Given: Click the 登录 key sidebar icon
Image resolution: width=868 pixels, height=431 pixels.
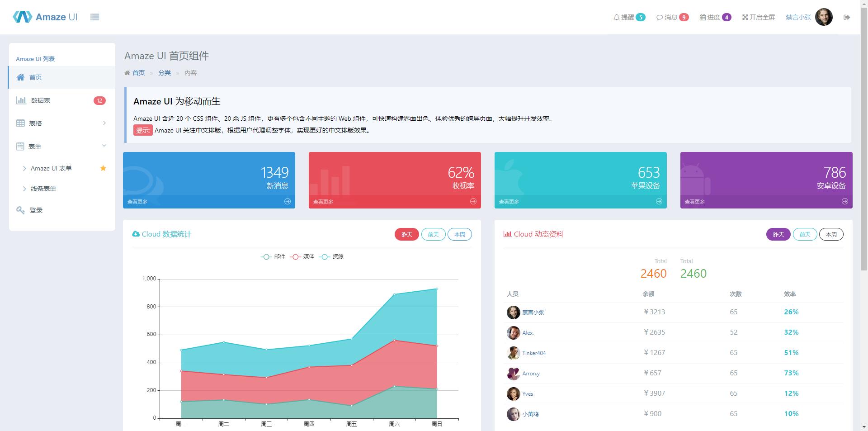Looking at the screenshot, I should tap(20, 210).
